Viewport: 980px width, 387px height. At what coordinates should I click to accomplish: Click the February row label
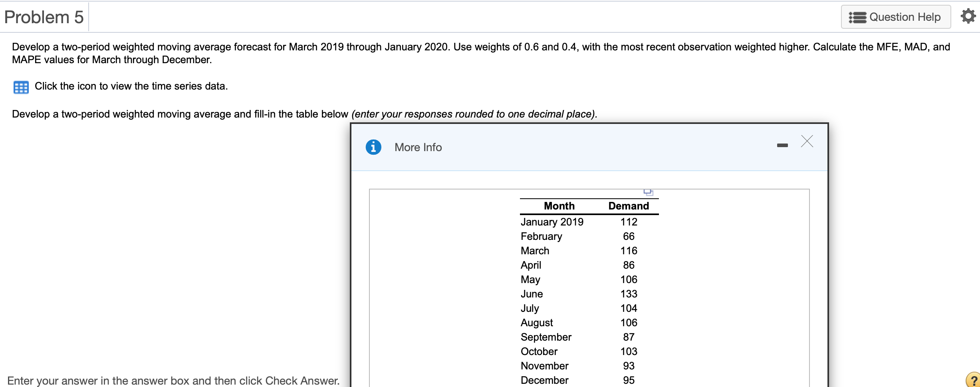click(541, 236)
